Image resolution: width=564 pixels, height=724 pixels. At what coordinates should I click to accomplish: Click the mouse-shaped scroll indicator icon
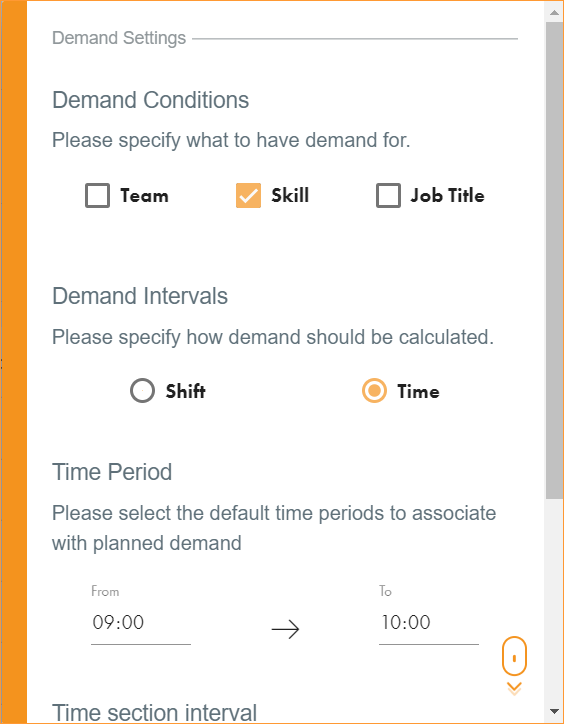[x=514, y=656]
